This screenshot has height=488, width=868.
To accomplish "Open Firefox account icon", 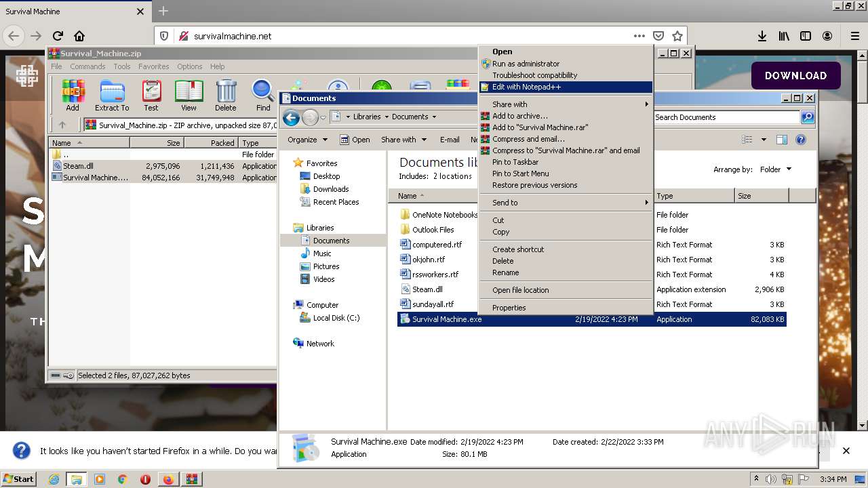I will tap(827, 36).
